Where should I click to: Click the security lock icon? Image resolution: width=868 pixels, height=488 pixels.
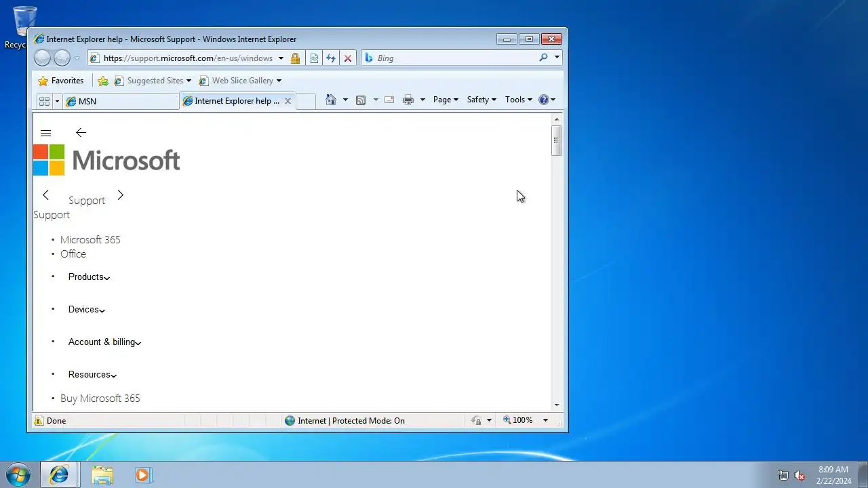pos(295,58)
